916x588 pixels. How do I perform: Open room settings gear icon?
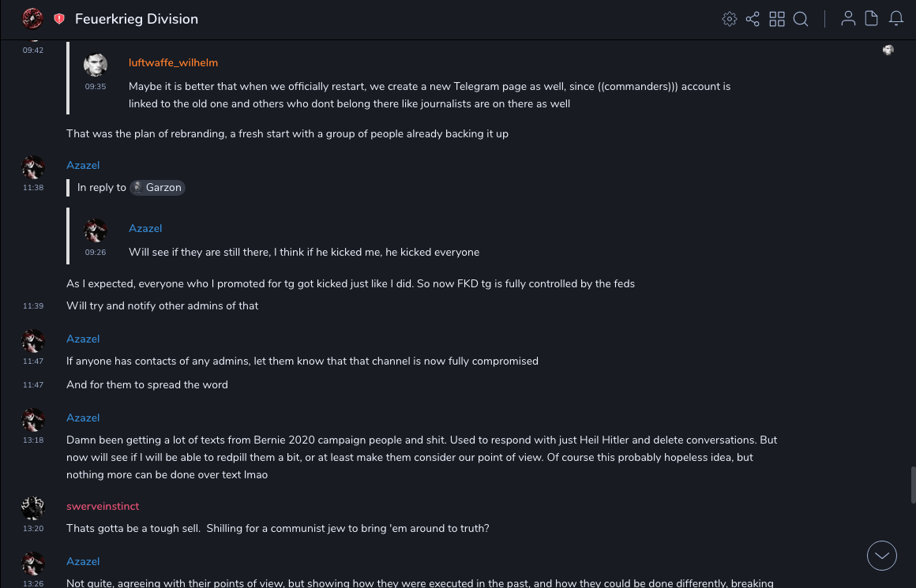730,19
